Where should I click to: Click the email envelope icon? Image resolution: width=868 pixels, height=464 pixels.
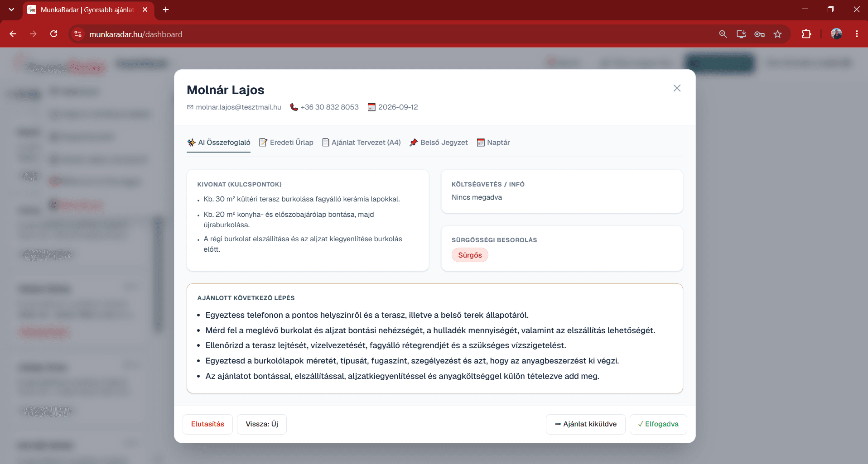tap(190, 107)
